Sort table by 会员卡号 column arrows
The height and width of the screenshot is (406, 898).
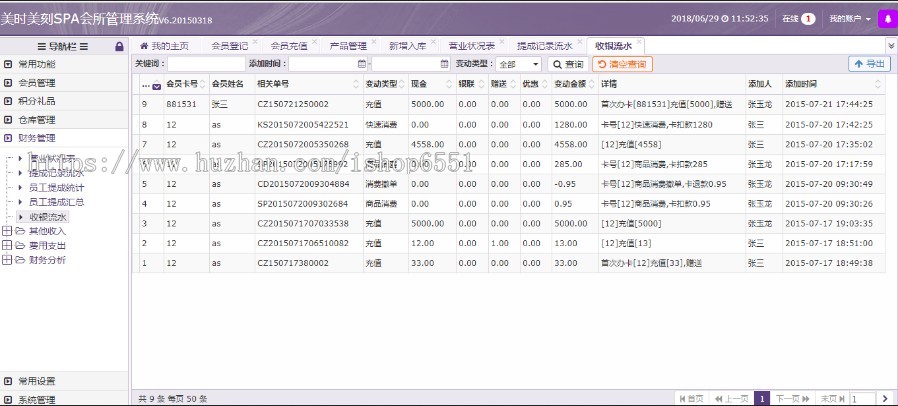click(202, 84)
